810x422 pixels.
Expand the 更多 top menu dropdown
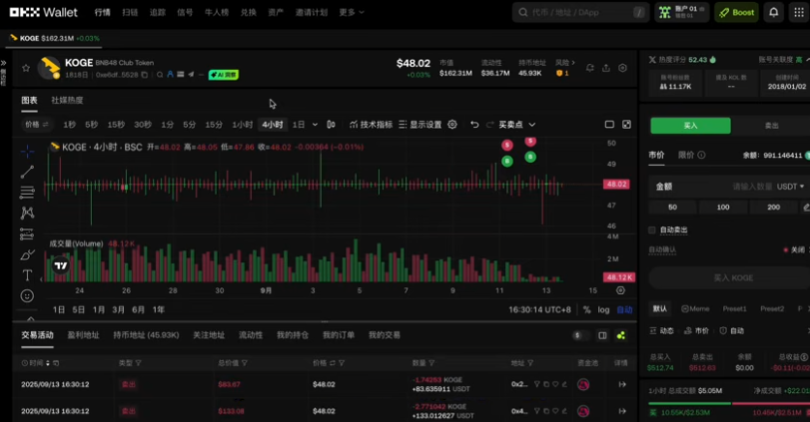(352, 12)
